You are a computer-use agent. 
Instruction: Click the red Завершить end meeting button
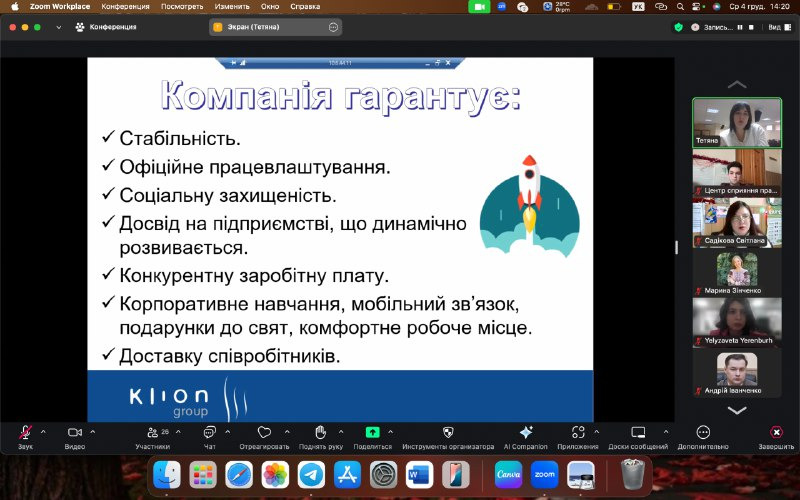coord(776,434)
